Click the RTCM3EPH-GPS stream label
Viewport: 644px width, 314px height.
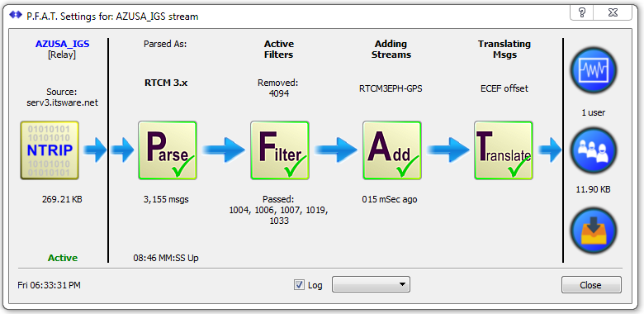391,88
